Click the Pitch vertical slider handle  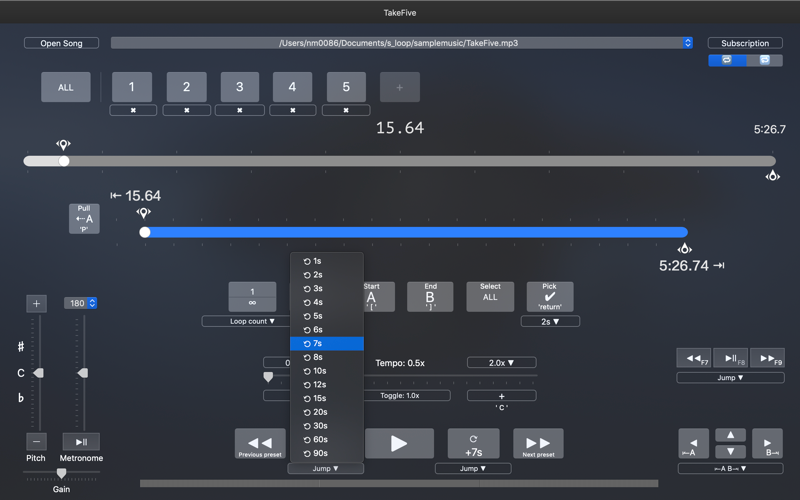(x=38, y=373)
